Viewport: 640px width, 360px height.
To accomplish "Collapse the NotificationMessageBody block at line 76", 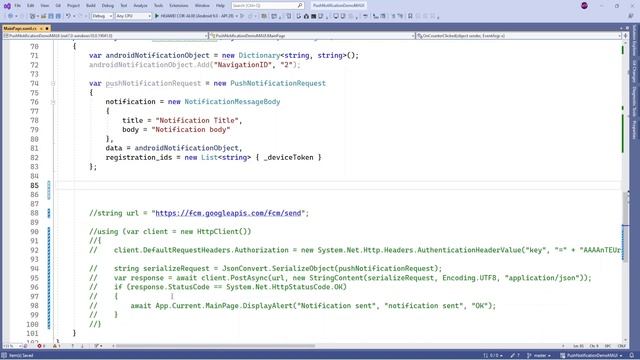I will pos(53,102).
